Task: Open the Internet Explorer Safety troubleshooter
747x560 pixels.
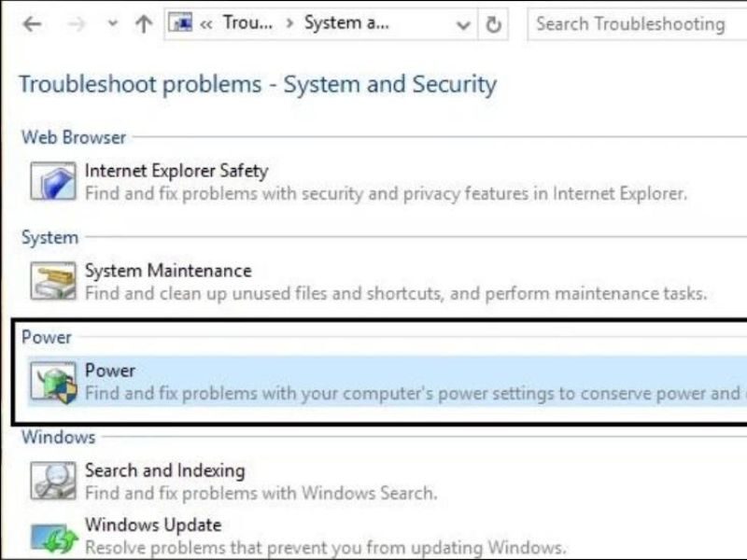Action: [x=176, y=171]
